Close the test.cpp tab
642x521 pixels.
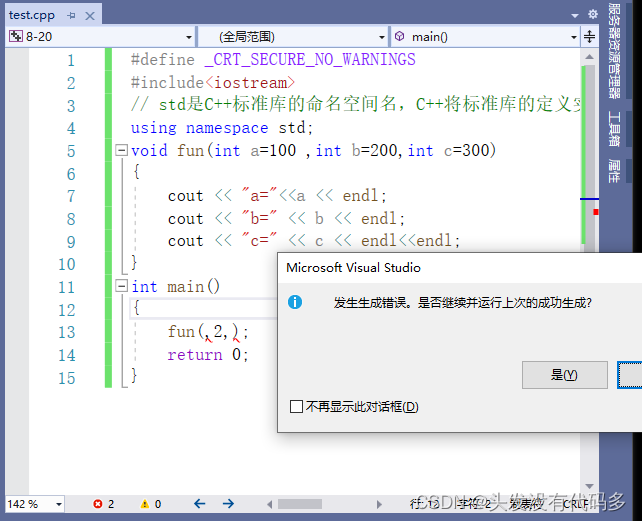(90, 16)
